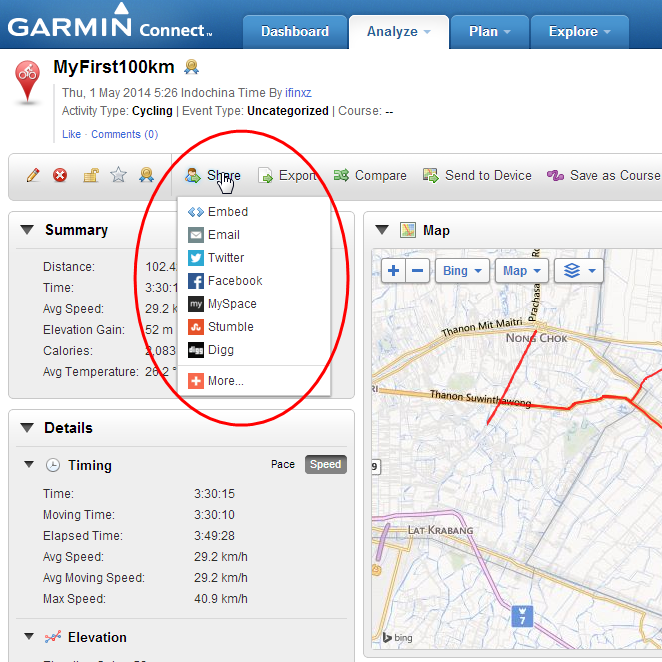
Task: Select the Speed toggle in Timing
Action: tap(326, 464)
